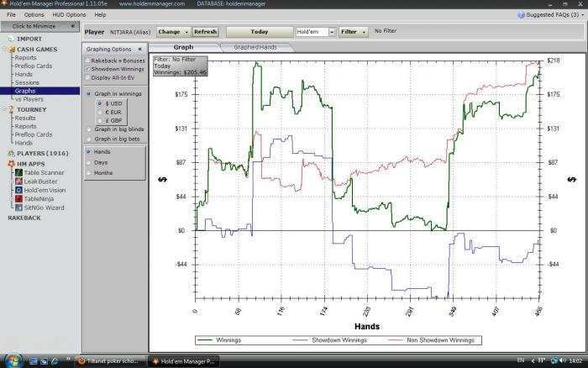Image resolution: width=588 pixels, height=368 pixels.
Task: Click Internet Explorer quick launch icon
Action: click(x=55, y=361)
